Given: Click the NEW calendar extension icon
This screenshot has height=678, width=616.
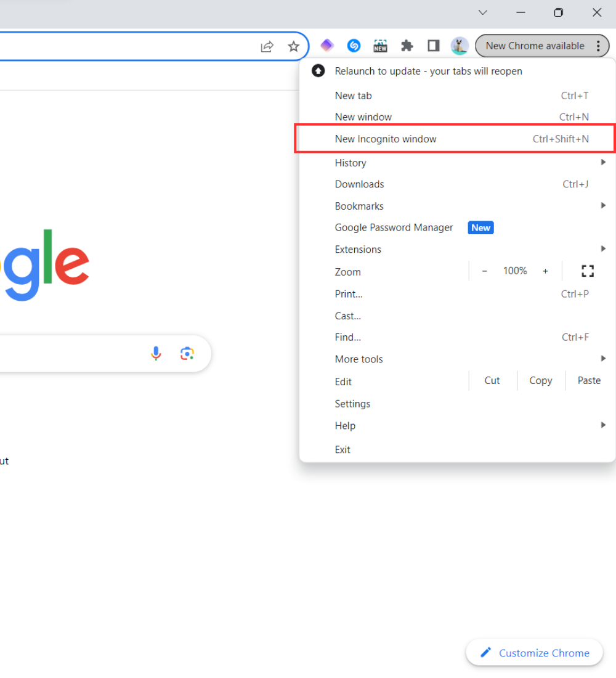Looking at the screenshot, I should coord(381,46).
